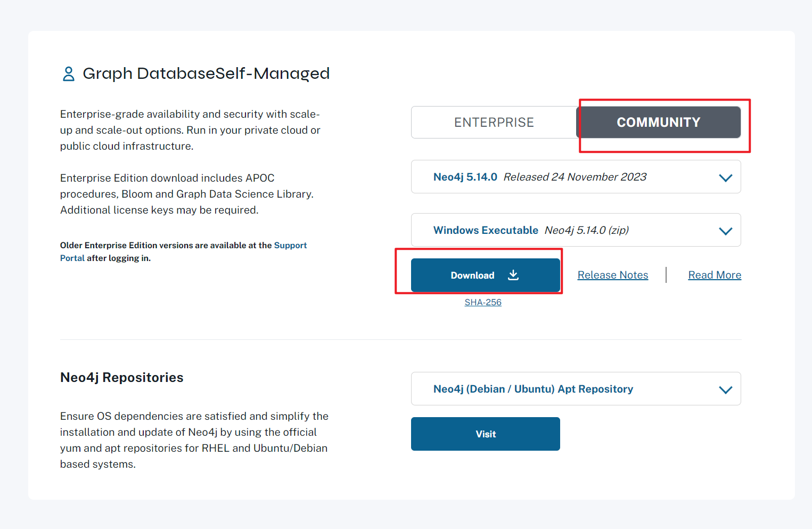Click the chevron arrow of the version selector
The height and width of the screenshot is (529, 812).
pos(726,178)
